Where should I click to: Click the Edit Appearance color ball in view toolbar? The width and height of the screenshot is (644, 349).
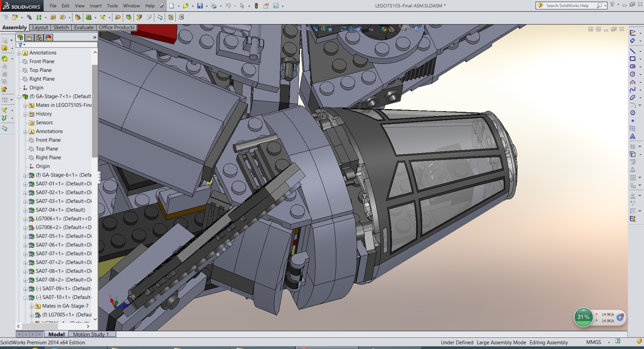(x=384, y=29)
